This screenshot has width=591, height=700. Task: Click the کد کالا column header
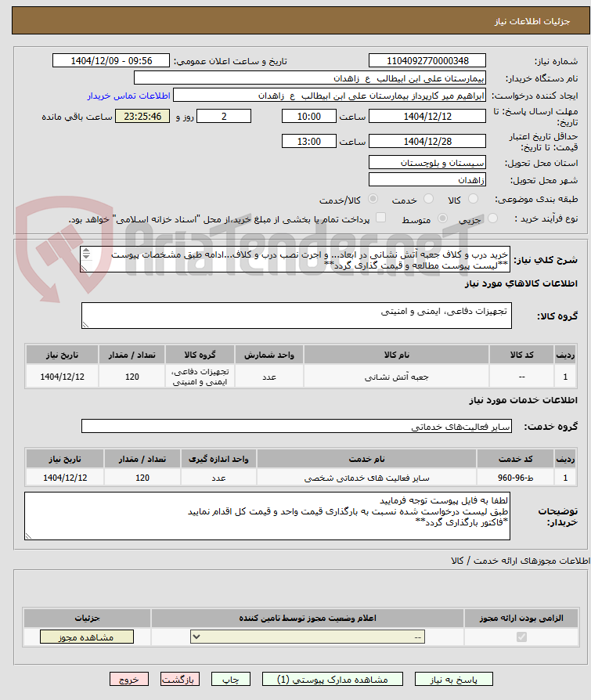pyautogui.click(x=521, y=355)
